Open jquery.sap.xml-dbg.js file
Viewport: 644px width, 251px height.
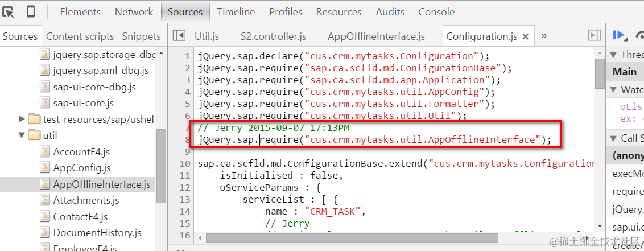(101, 71)
